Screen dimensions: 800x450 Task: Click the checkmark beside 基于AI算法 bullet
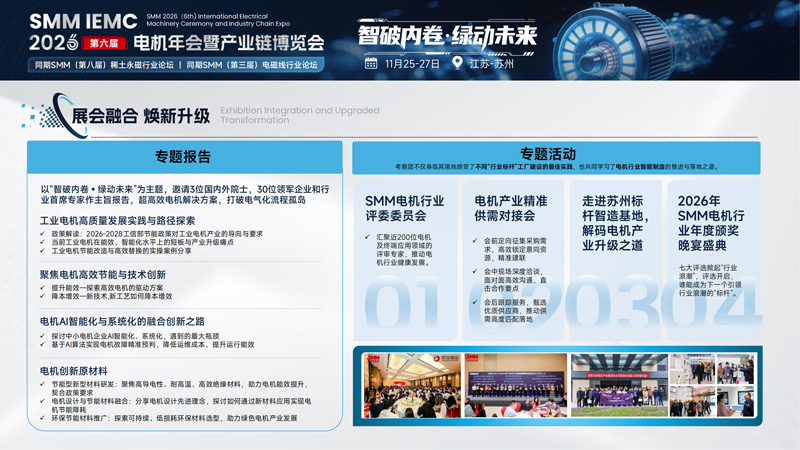(43, 344)
